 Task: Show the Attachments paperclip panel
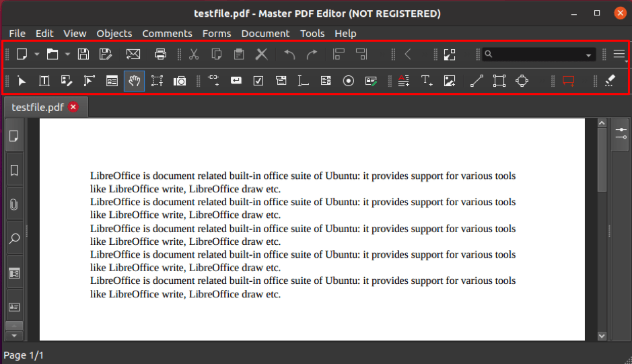pos(14,205)
